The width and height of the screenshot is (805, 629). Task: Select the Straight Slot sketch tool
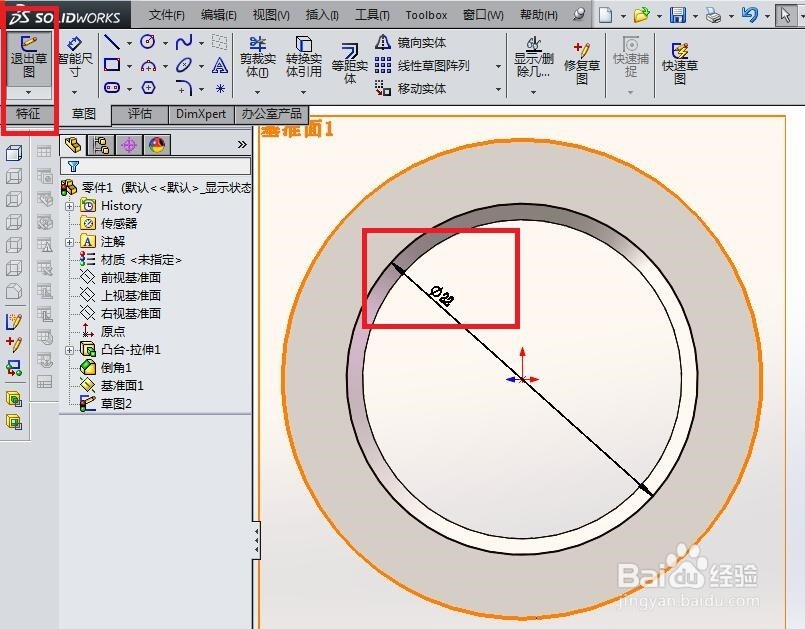[112, 88]
